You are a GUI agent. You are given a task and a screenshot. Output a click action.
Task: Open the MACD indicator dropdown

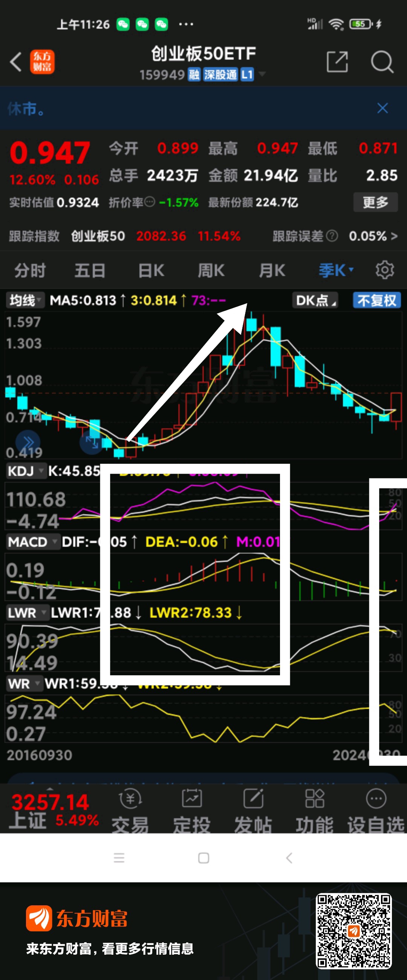33,542
